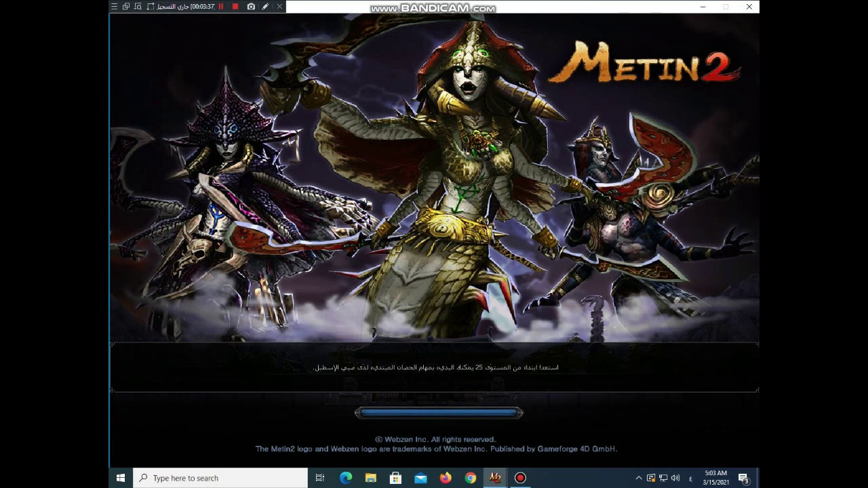The height and width of the screenshot is (488, 868).
Task: Click the Arabic loading tip text
Action: click(435, 367)
